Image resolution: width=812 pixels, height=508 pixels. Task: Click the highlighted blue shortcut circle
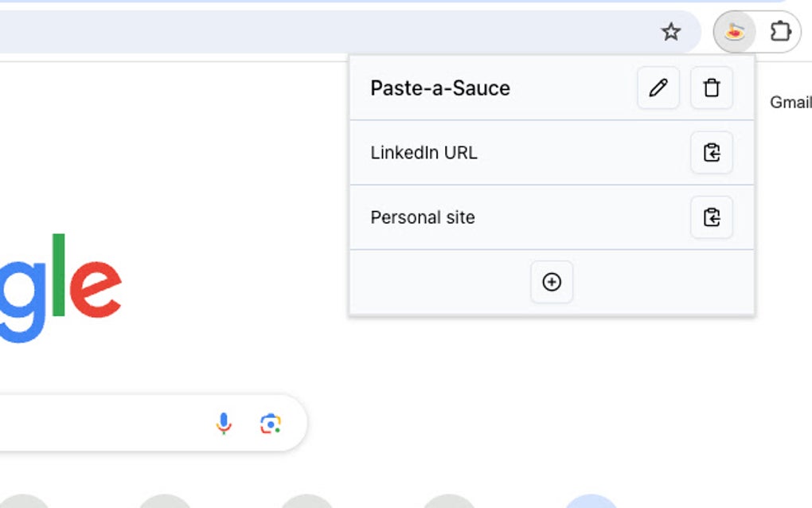(588, 504)
